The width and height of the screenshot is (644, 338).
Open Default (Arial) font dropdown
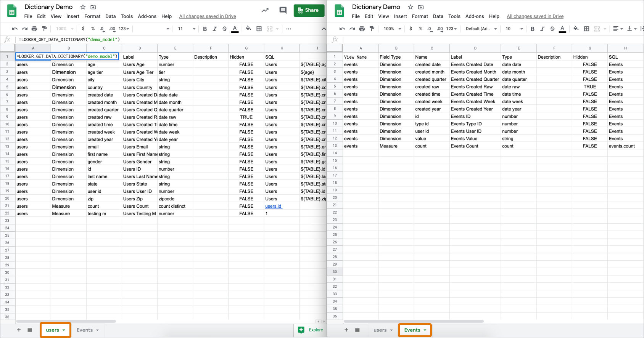[481, 29]
